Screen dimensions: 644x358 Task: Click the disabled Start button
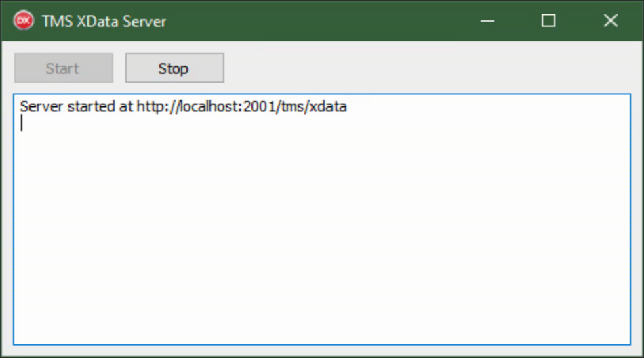64,68
